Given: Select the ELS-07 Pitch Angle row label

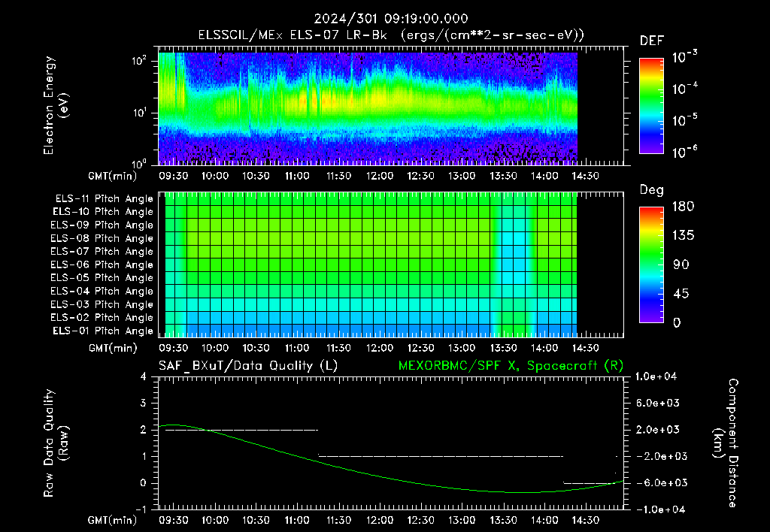Looking at the screenshot, I should point(102,252).
